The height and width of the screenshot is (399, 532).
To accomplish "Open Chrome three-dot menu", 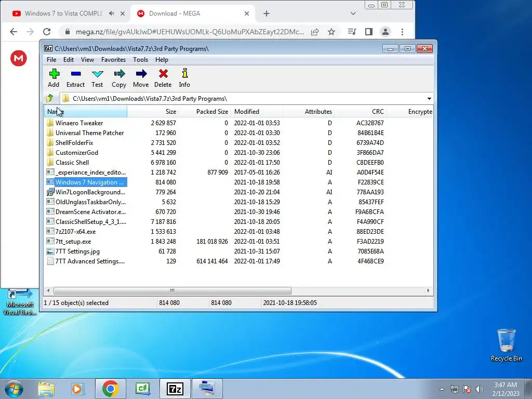I will (403, 32).
